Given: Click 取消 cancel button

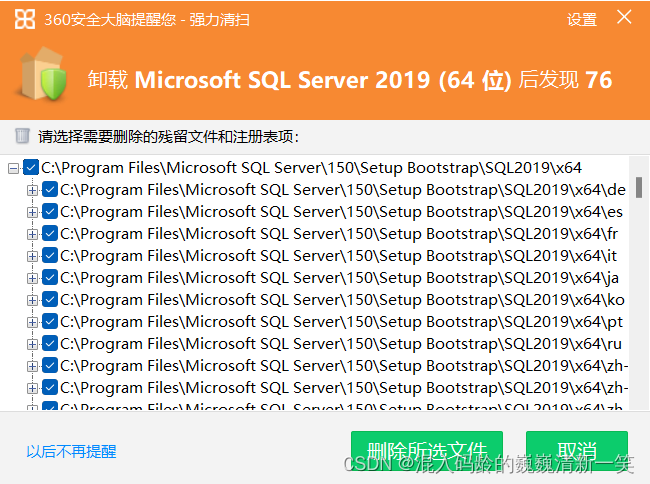Looking at the screenshot, I should tap(577, 451).
